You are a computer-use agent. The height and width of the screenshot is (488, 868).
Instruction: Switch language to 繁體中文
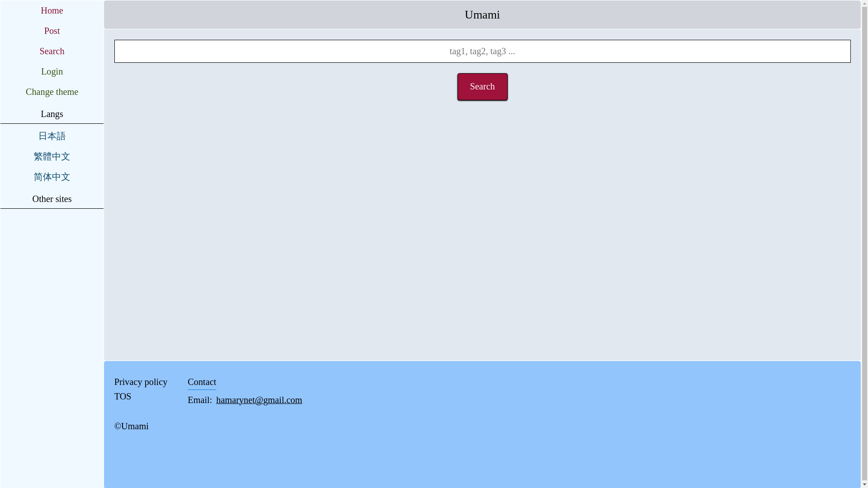(52, 156)
